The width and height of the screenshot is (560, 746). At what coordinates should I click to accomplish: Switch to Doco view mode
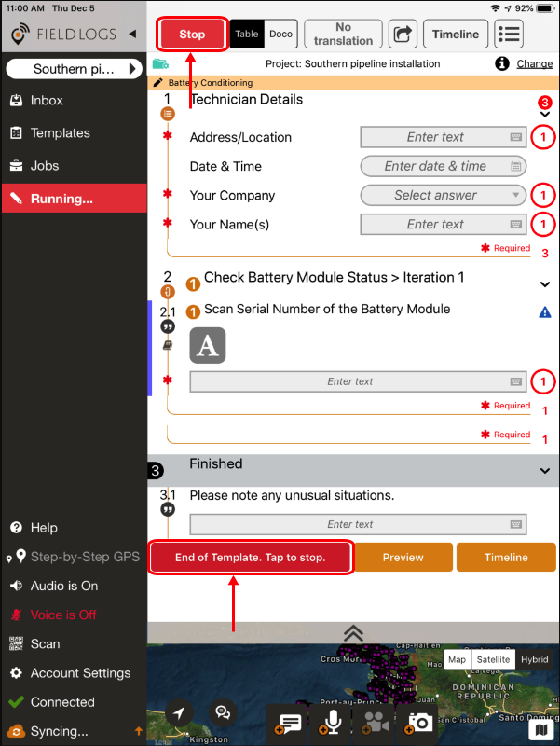pyautogui.click(x=280, y=35)
